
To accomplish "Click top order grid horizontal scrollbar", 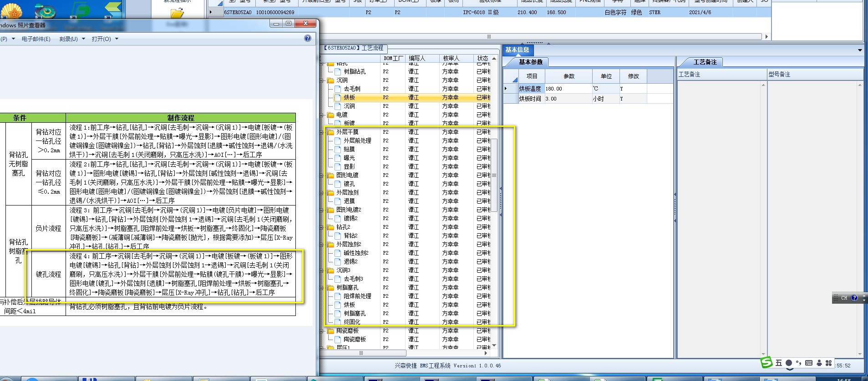I will [x=489, y=36].
